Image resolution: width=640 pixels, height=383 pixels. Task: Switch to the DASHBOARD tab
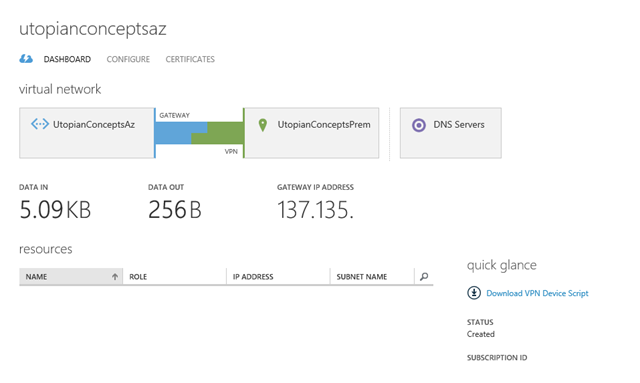(x=67, y=59)
